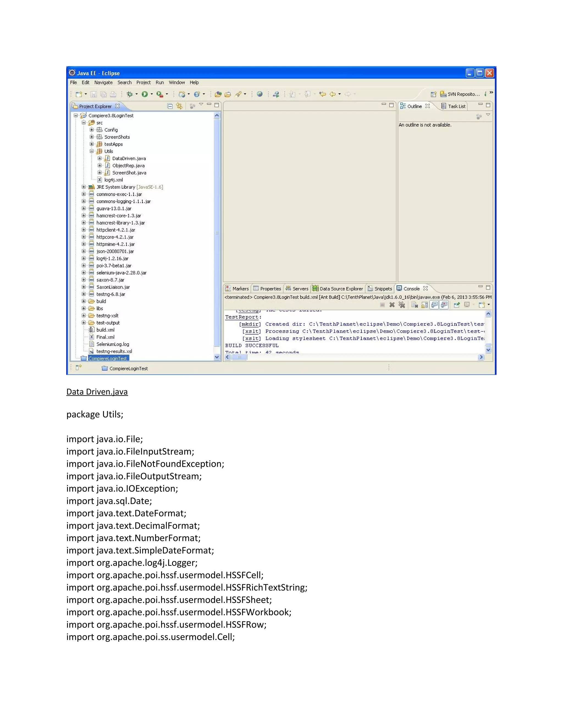This screenshot has width=563, height=728.
Task: Click the Save toolbar icon
Action: click(x=94, y=94)
